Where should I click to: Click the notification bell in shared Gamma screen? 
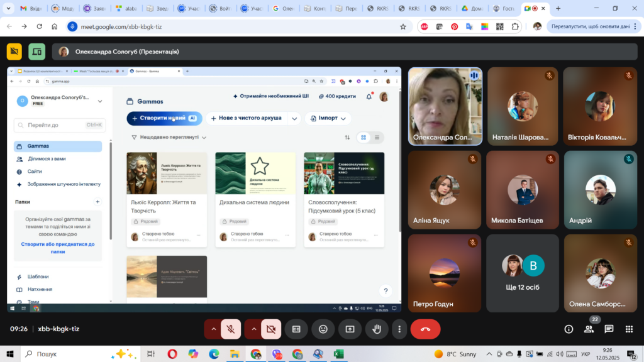pos(369,96)
